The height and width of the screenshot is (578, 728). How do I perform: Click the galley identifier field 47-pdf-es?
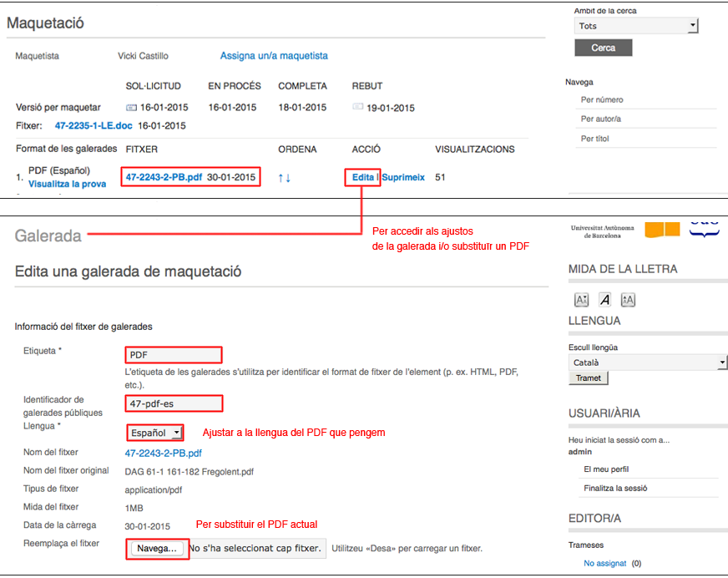click(x=174, y=403)
